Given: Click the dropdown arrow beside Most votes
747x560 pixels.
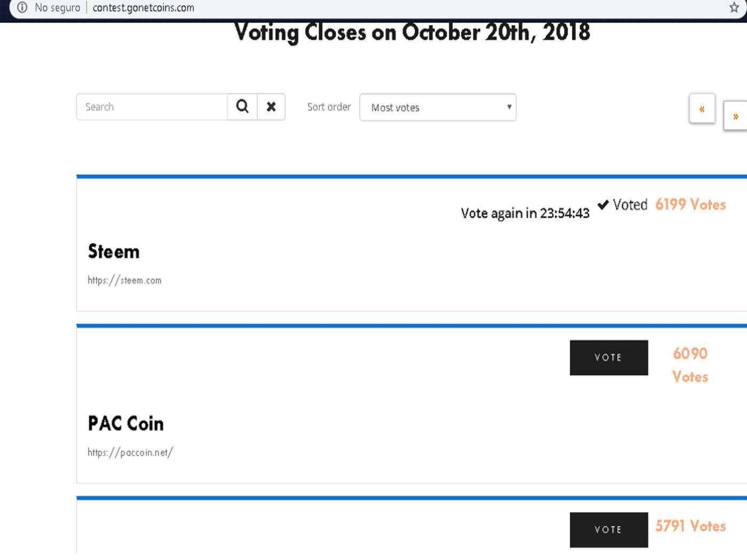Looking at the screenshot, I should (x=509, y=107).
